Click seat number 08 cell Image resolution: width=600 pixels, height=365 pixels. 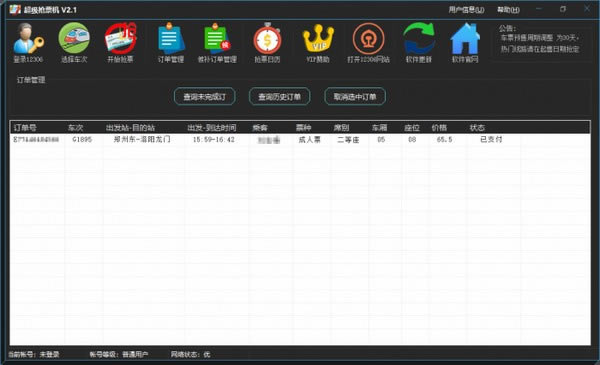412,140
